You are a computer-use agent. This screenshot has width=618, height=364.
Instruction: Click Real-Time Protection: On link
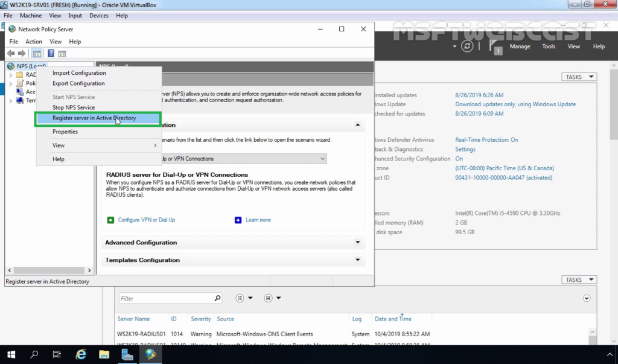tap(487, 139)
